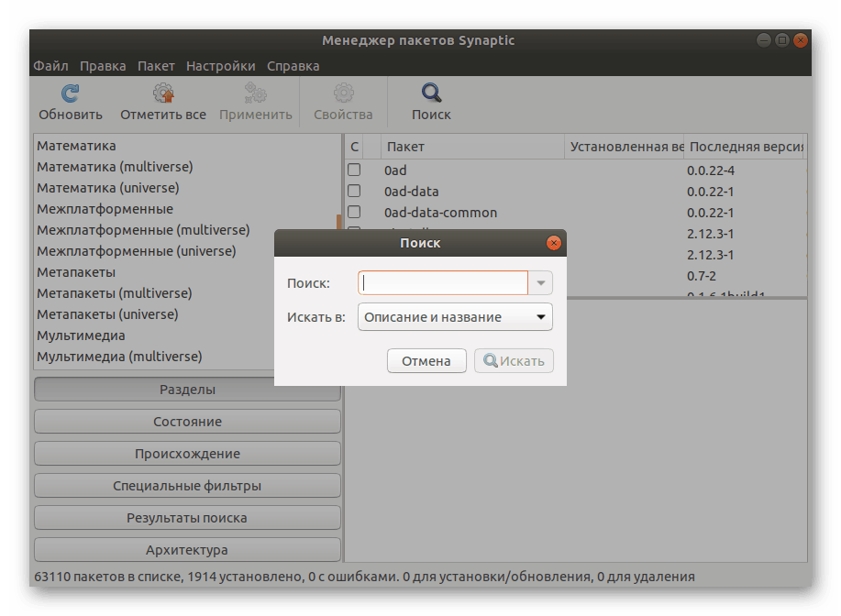This screenshot has width=841, height=616.
Task: Minimize the Synaptic window
Action: click(764, 40)
